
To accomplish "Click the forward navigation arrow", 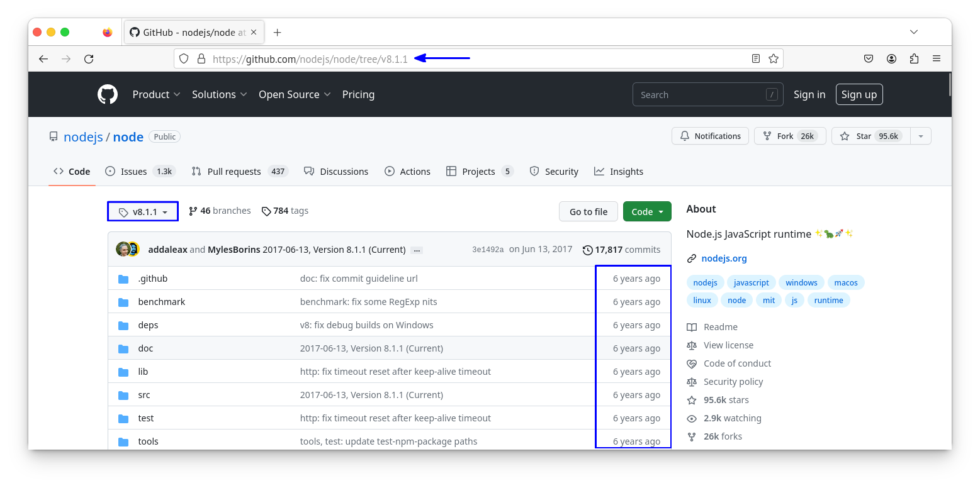I will click(x=66, y=58).
